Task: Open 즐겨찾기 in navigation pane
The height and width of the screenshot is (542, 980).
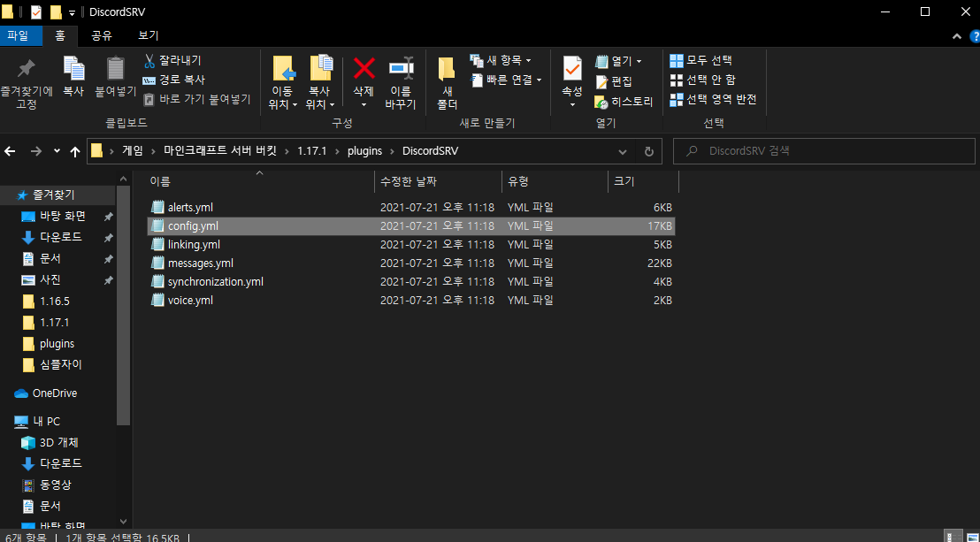Action: (53, 195)
